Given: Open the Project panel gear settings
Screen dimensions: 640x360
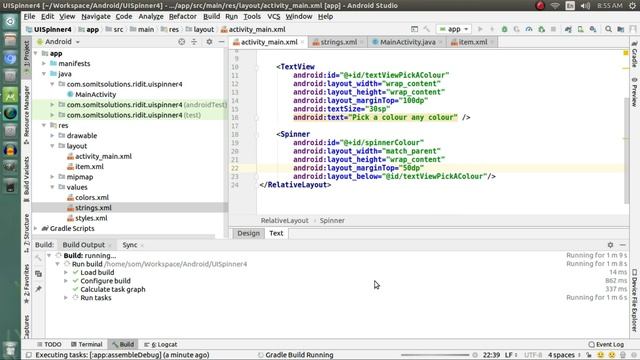Looking at the screenshot, I should [x=209, y=42].
